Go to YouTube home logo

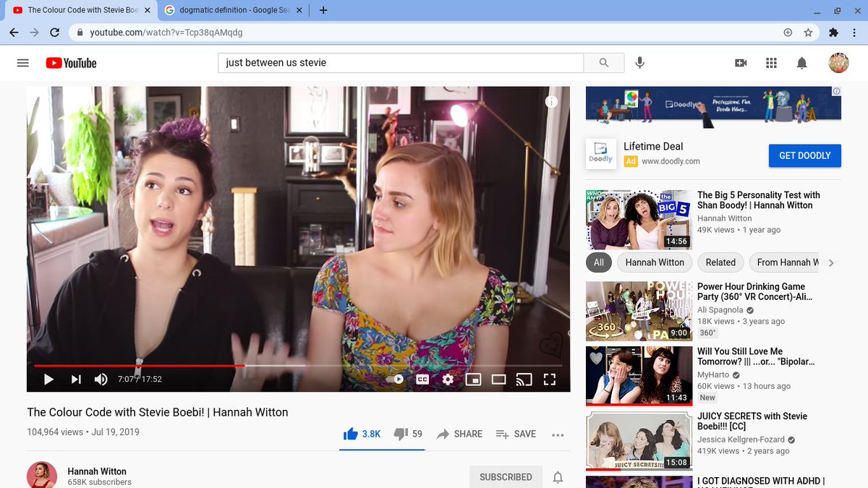[x=71, y=63]
